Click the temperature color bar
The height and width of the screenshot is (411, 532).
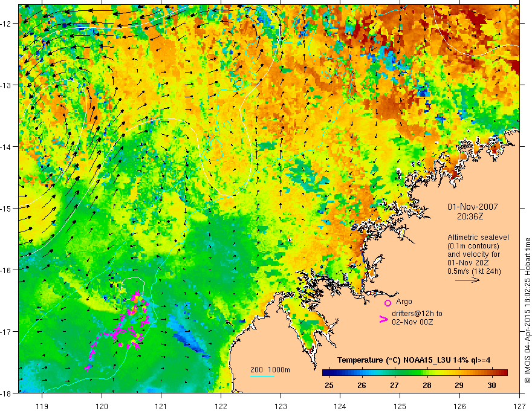click(x=415, y=372)
